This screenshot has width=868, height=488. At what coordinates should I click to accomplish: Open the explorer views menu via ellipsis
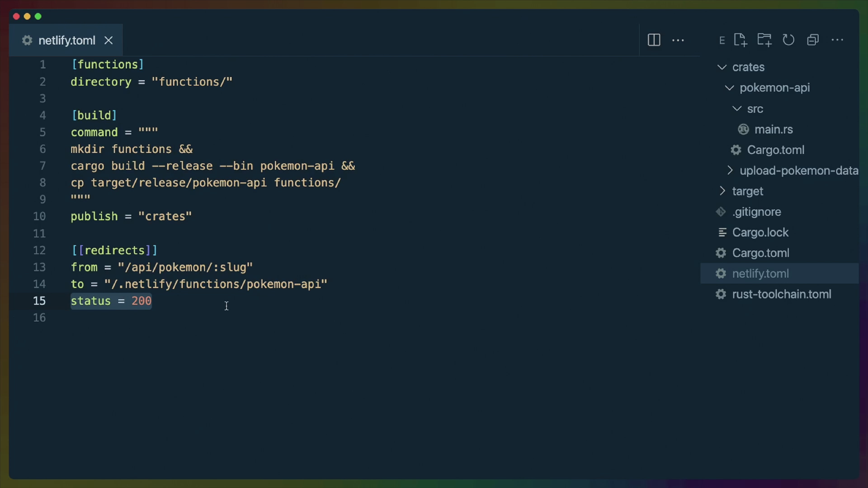[x=838, y=40]
